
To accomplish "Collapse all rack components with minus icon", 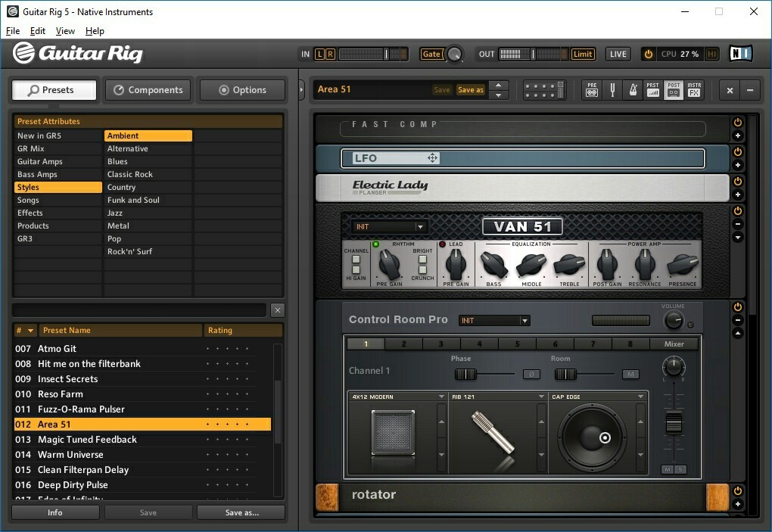I will pos(750,90).
